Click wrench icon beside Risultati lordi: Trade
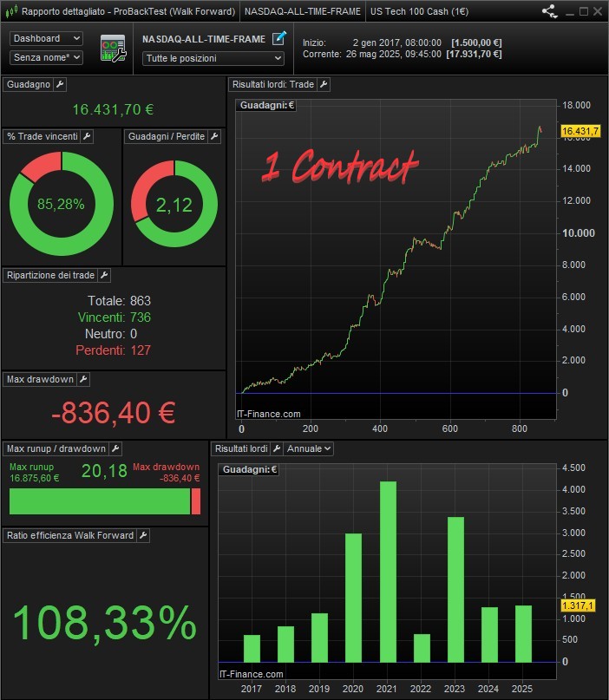This screenshot has height=700, width=609. pos(324,84)
